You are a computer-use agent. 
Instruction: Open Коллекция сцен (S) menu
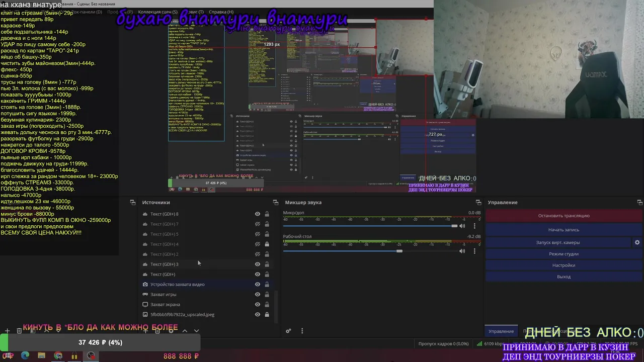(157, 12)
